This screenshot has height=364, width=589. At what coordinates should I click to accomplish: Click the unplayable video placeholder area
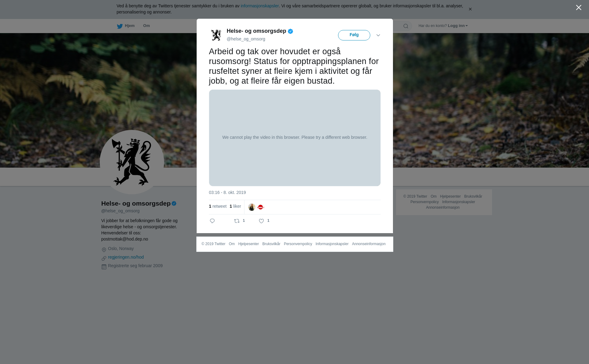[294, 138]
